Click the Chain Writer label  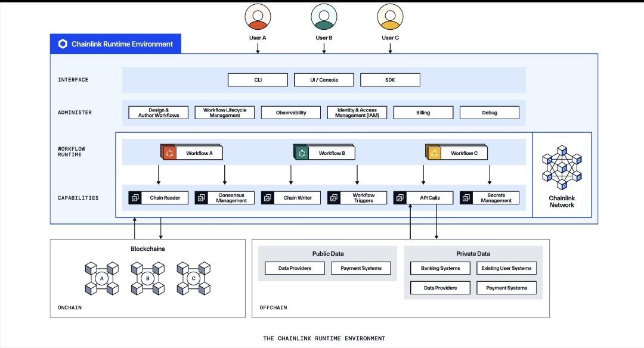(x=298, y=198)
